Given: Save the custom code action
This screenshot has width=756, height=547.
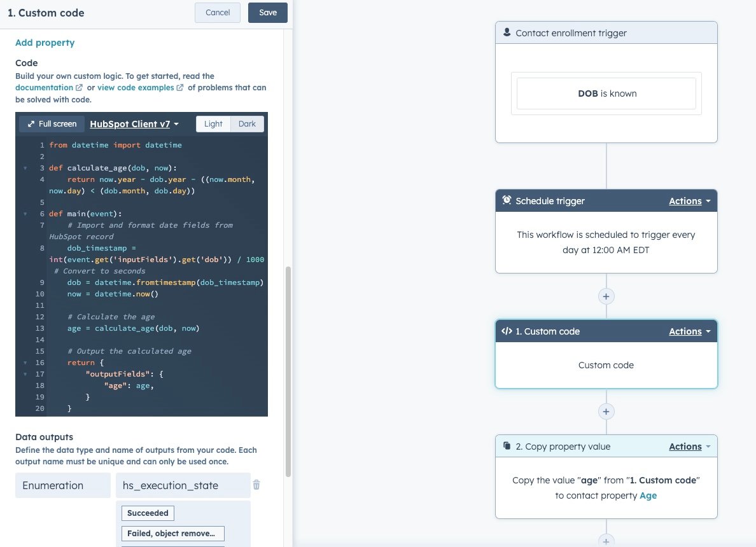Looking at the screenshot, I should click(x=267, y=12).
